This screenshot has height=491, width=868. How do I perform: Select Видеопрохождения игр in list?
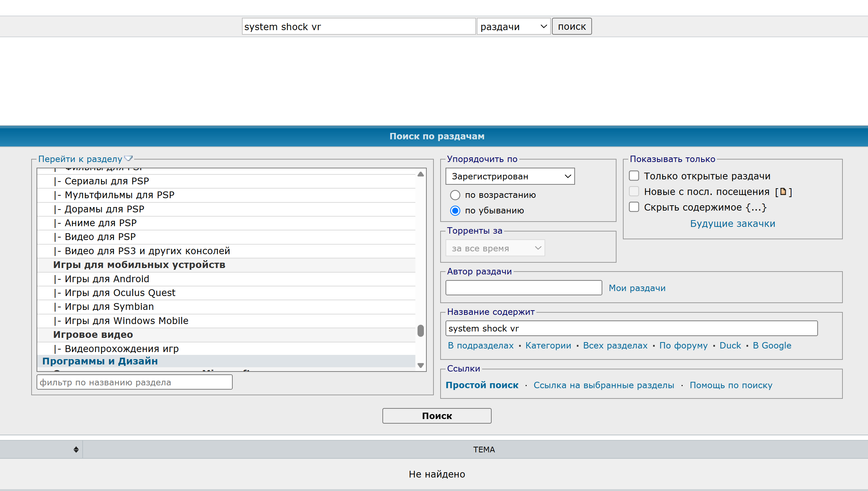(x=226, y=349)
